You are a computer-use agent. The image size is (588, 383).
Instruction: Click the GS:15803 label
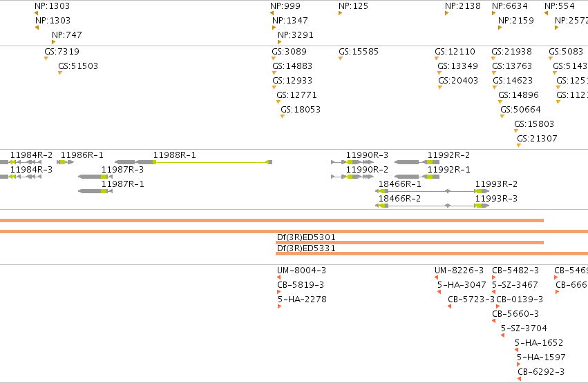click(534, 124)
